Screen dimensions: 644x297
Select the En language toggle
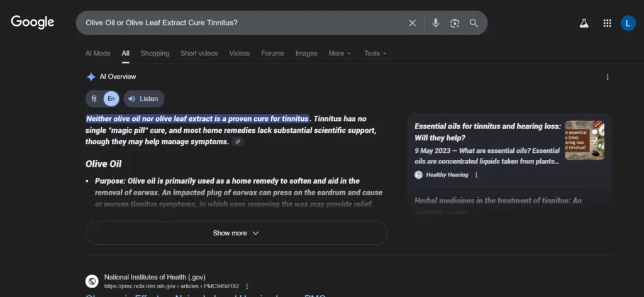pos(111,99)
